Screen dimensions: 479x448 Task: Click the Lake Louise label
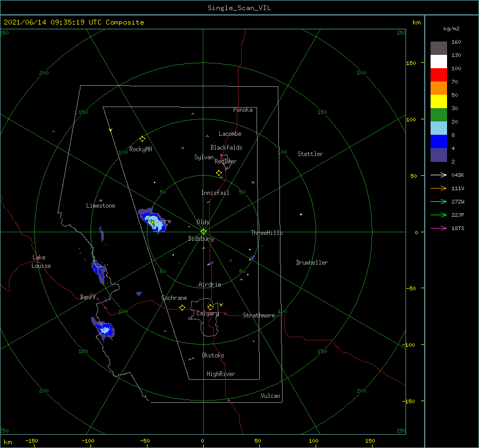(x=41, y=262)
